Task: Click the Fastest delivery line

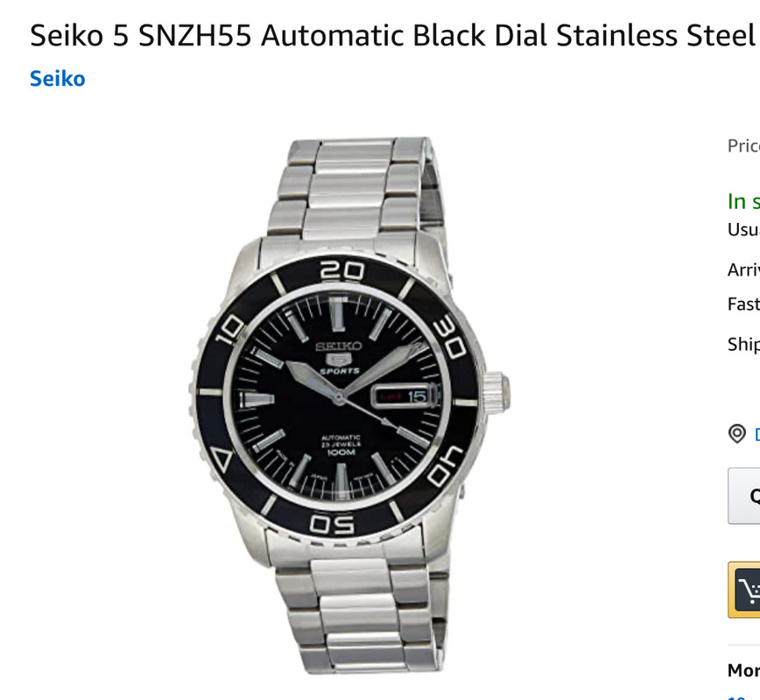Action: (x=743, y=304)
